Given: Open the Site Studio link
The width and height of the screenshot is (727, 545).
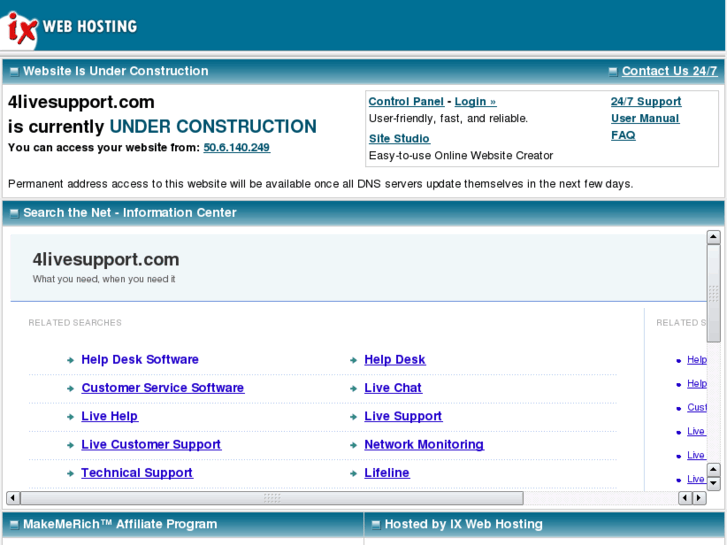Looking at the screenshot, I should pyautogui.click(x=399, y=139).
